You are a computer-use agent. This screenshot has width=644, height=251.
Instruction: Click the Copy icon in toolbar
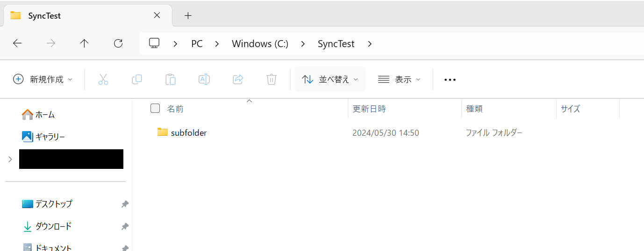137,79
